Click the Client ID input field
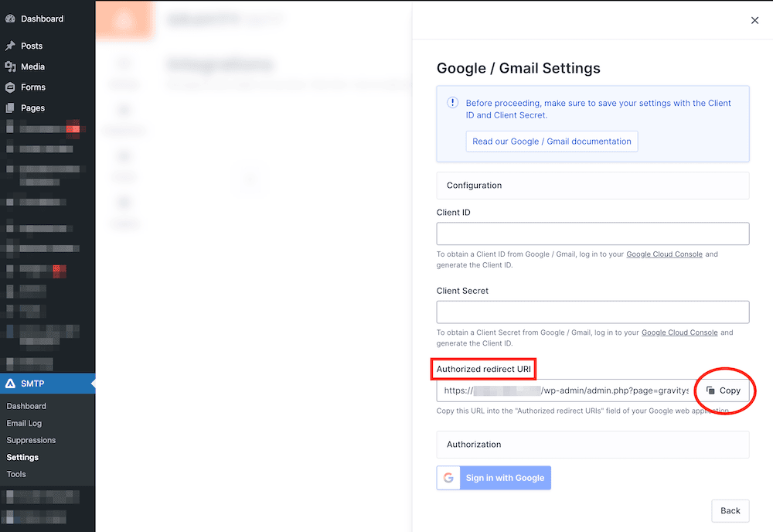 pyautogui.click(x=592, y=234)
